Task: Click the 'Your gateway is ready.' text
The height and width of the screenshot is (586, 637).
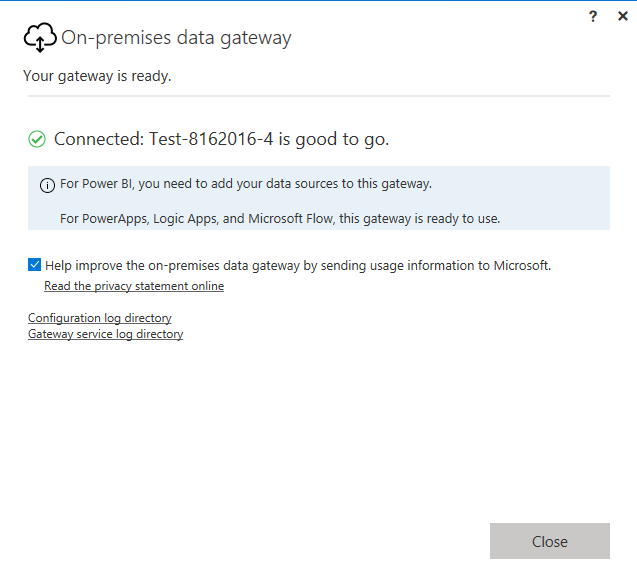Action: tap(97, 76)
